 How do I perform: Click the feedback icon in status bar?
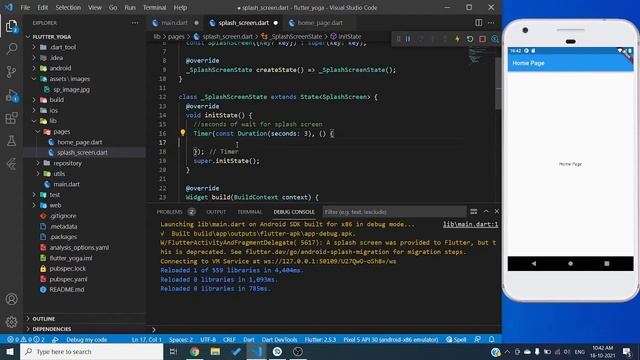(x=477, y=339)
